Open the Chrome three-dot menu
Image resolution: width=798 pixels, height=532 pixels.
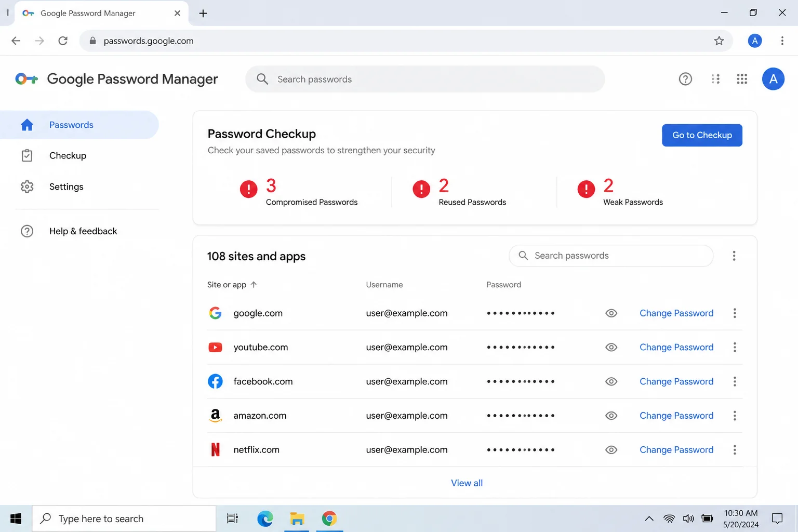(x=782, y=41)
